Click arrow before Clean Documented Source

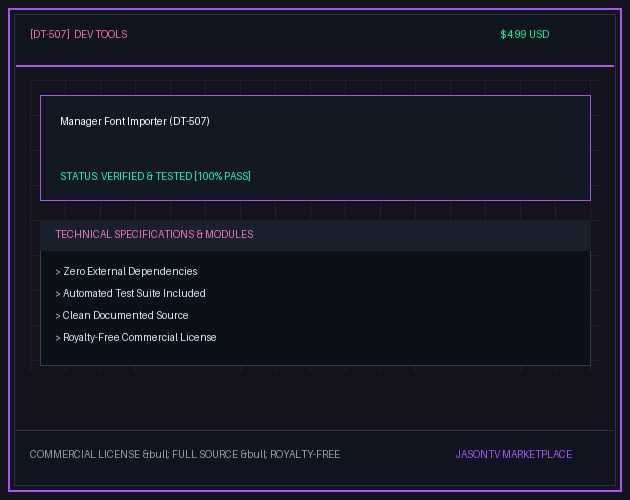[58, 316]
